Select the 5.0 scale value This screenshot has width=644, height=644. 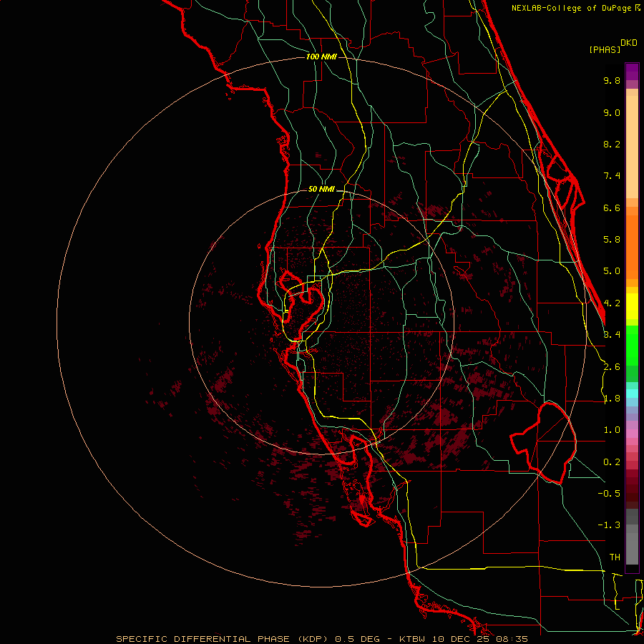[x=612, y=271]
